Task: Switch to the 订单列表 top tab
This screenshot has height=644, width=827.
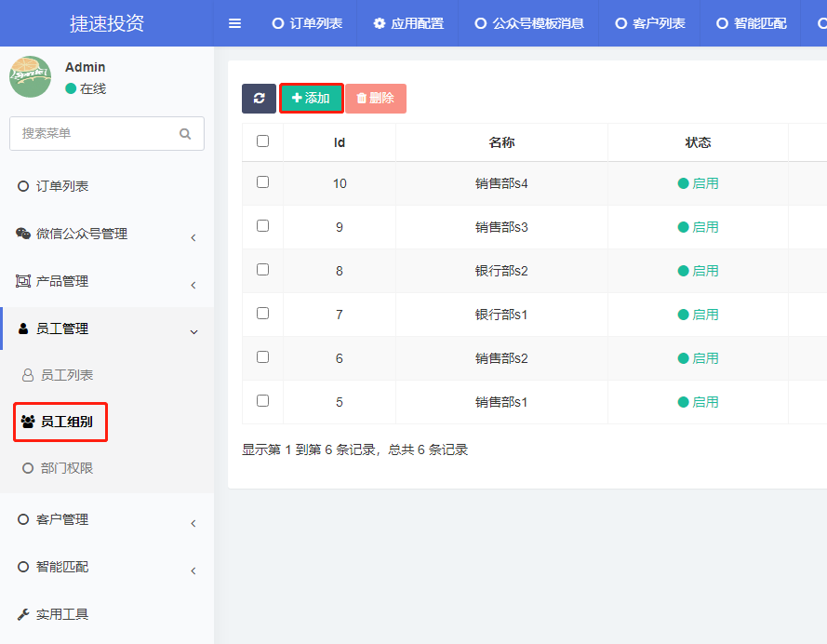Action: [307, 23]
